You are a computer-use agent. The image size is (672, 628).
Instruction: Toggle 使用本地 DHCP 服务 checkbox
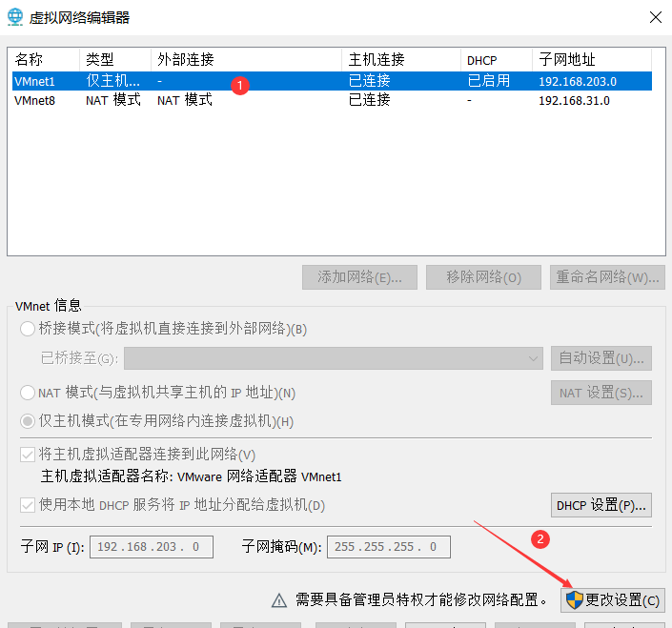(x=28, y=505)
